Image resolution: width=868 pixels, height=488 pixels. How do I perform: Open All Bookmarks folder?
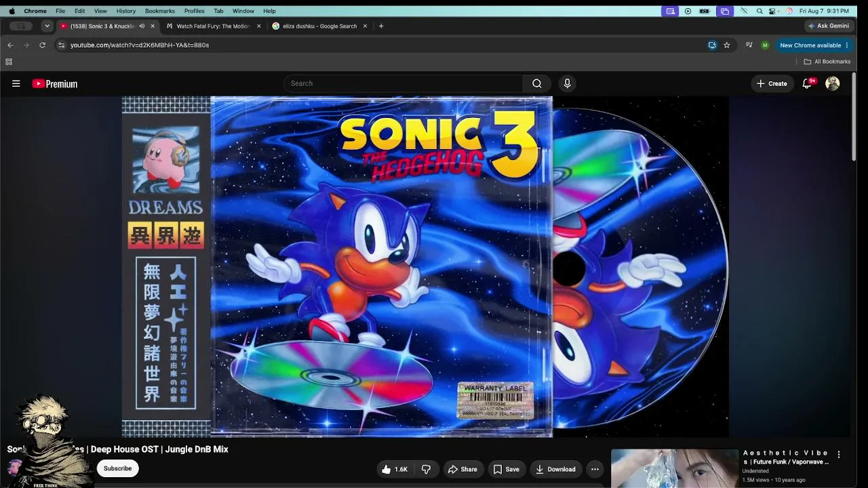click(827, 62)
